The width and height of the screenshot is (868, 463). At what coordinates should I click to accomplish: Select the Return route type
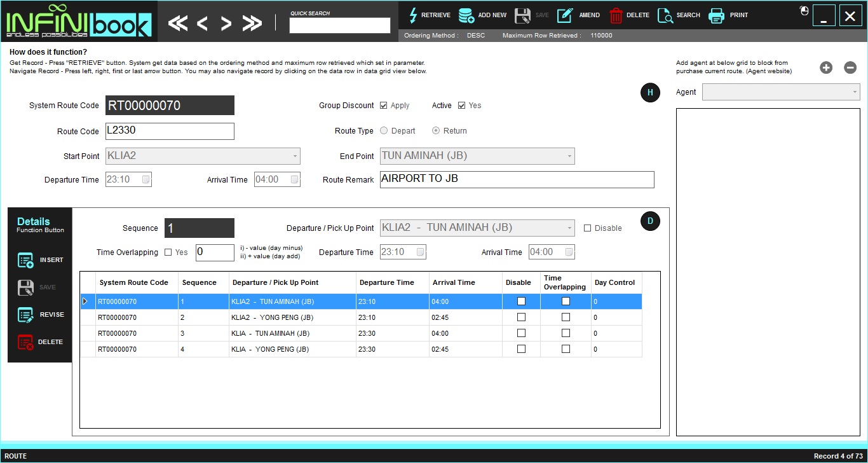[x=436, y=131]
